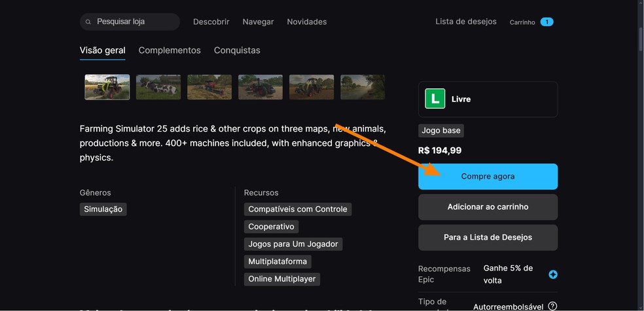
Task: Click the Compatíveis com Controle tag
Action: [x=298, y=209]
